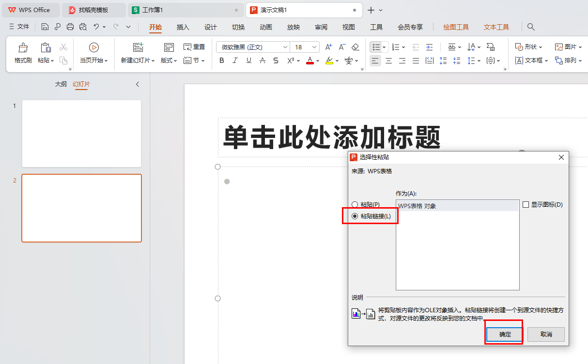Click the title placeholder 单击此处添加标题
This screenshot has height=364, width=588.
pyautogui.click(x=332, y=137)
